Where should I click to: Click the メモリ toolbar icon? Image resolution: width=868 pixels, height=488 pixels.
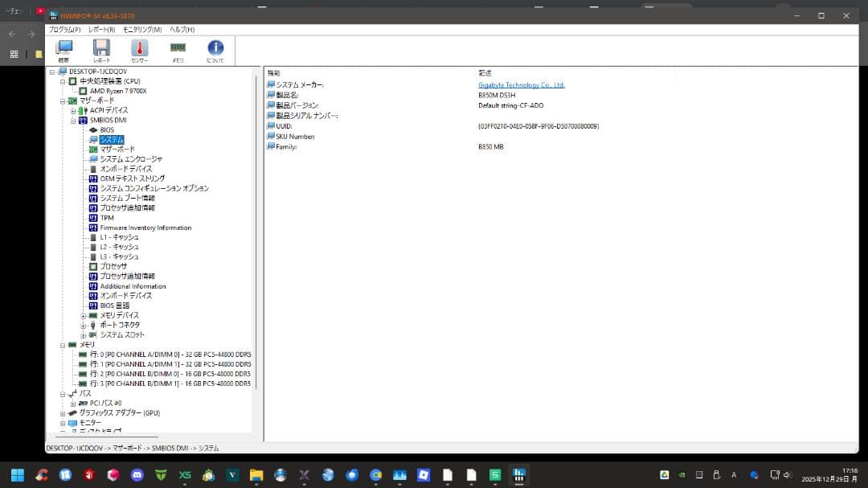[x=178, y=49]
